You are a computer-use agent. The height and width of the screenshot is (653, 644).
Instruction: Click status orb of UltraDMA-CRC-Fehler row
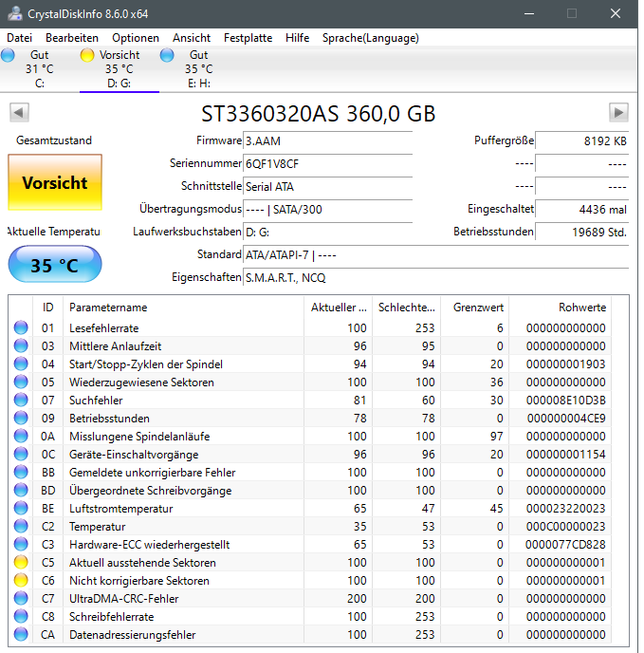pos(21,599)
